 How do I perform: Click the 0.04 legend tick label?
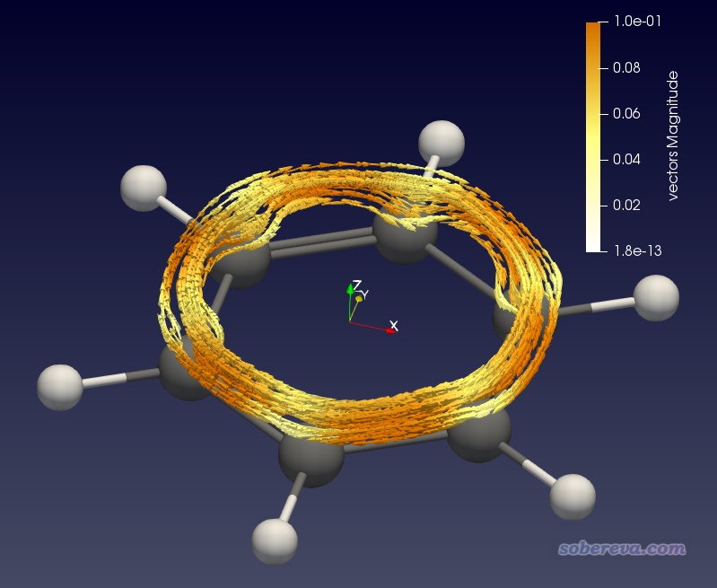(626, 159)
